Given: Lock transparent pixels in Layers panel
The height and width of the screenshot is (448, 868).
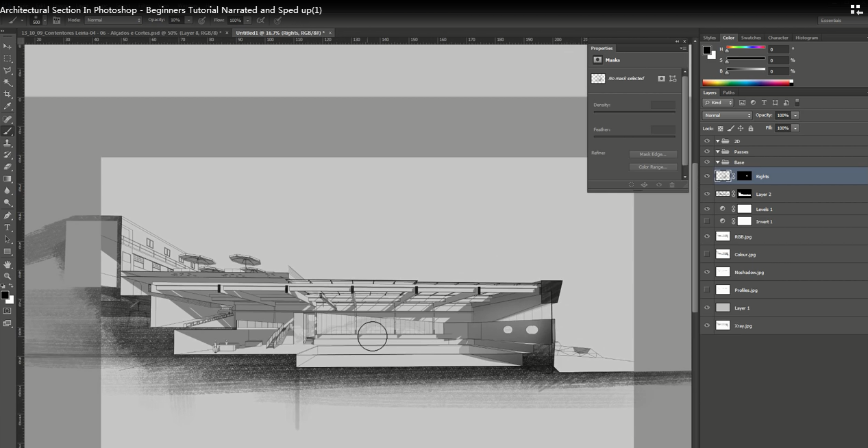Looking at the screenshot, I should tap(720, 128).
